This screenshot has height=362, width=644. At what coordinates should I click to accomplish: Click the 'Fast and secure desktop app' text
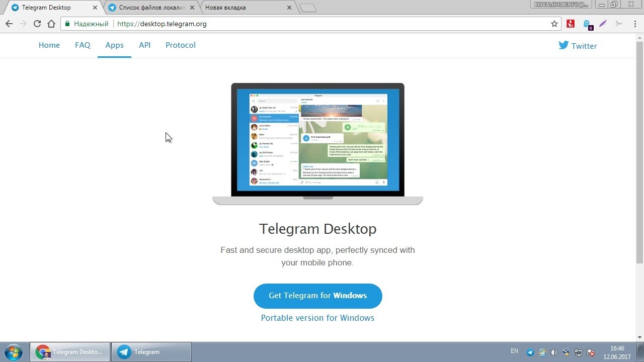pos(318,256)
